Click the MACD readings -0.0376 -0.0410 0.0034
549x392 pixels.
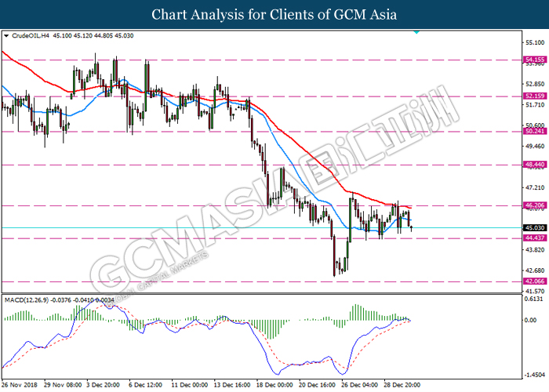(x=82, y=300)
